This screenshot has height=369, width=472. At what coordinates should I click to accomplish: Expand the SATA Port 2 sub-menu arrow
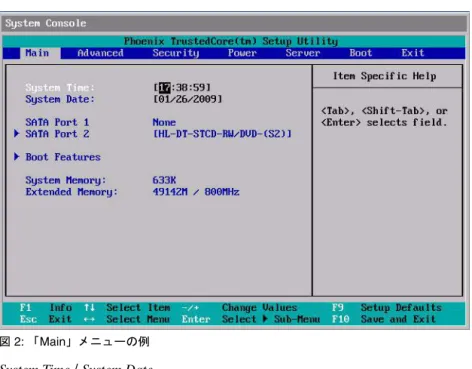17,134
